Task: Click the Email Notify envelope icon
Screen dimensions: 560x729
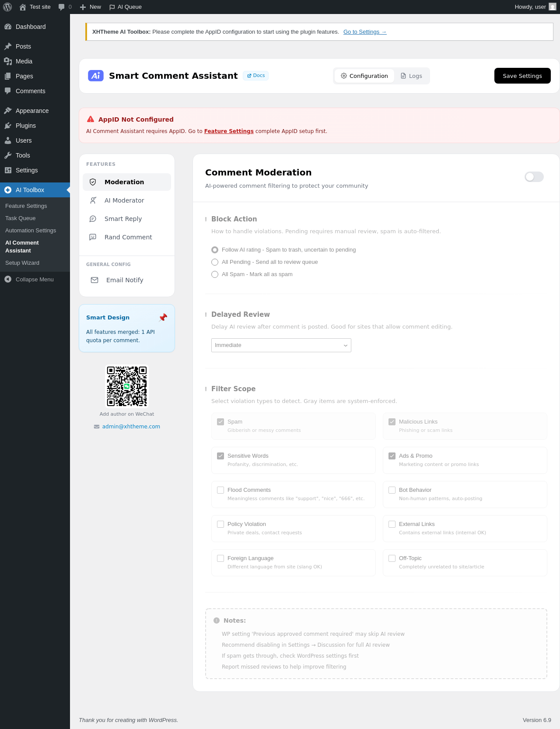Action: pos(94,280)
